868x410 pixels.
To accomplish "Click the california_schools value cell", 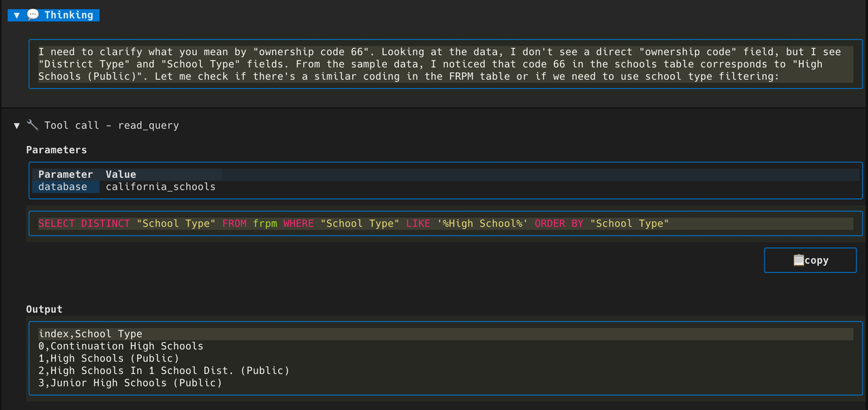I will click(160, 187).
